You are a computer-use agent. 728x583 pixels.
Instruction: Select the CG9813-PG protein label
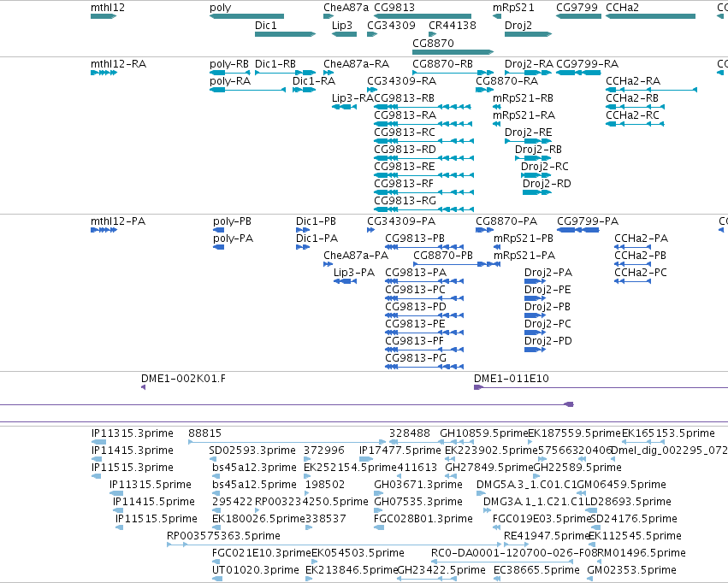416,358
